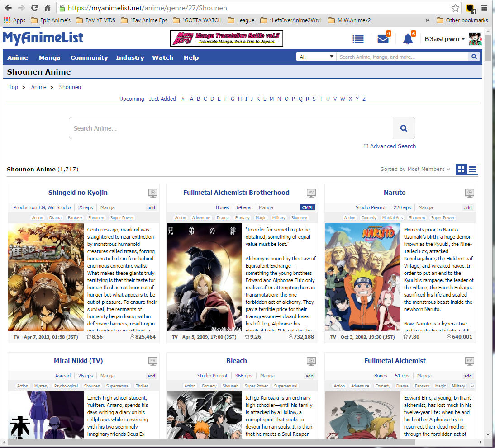Open Shingeki no Kyojin title link
The height and width of the screenshot is (448, 495).
(78, 193)
